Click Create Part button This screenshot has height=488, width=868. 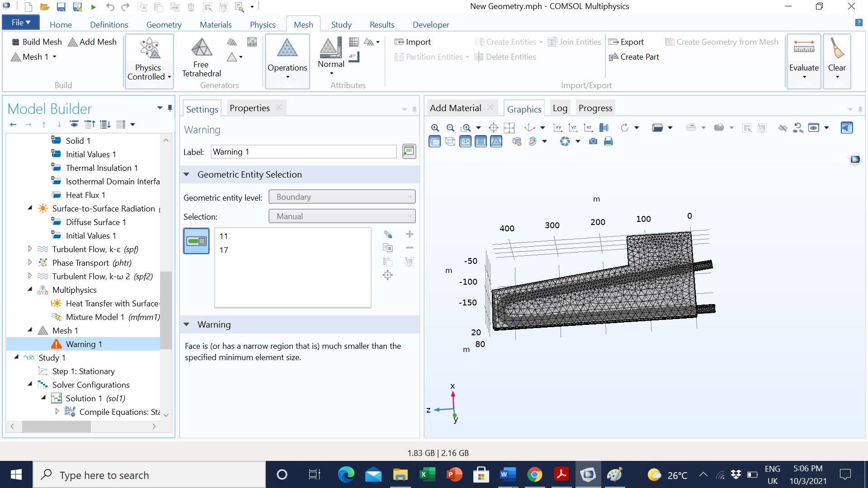634,57
